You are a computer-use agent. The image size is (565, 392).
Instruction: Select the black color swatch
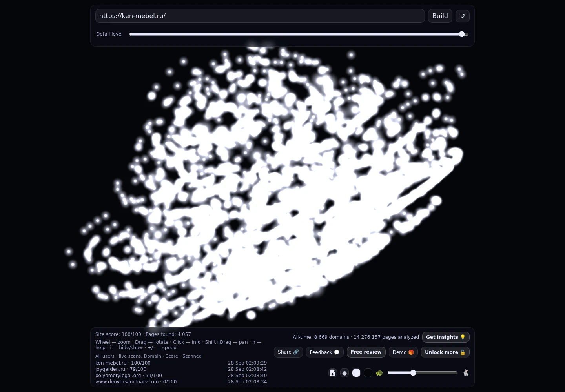click(368, 373)
